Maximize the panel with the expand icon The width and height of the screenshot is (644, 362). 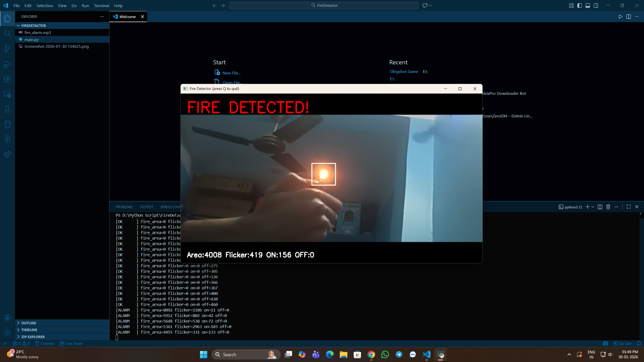628,207
